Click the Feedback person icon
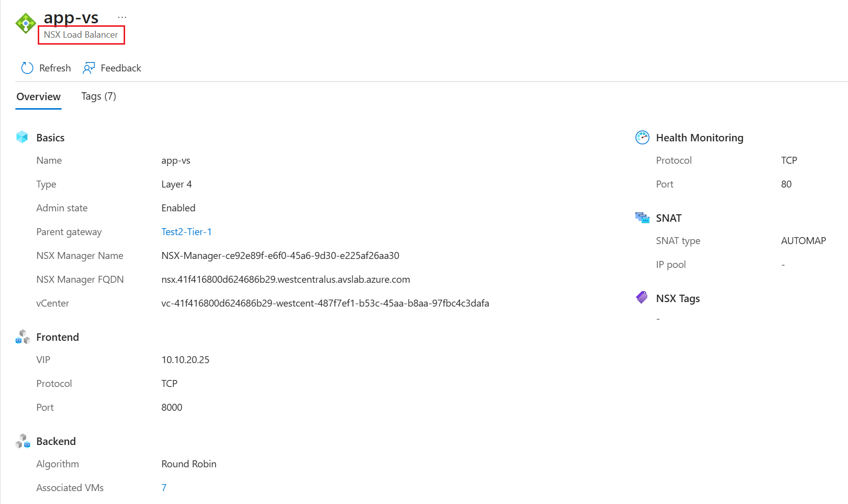 coord(89,68)
